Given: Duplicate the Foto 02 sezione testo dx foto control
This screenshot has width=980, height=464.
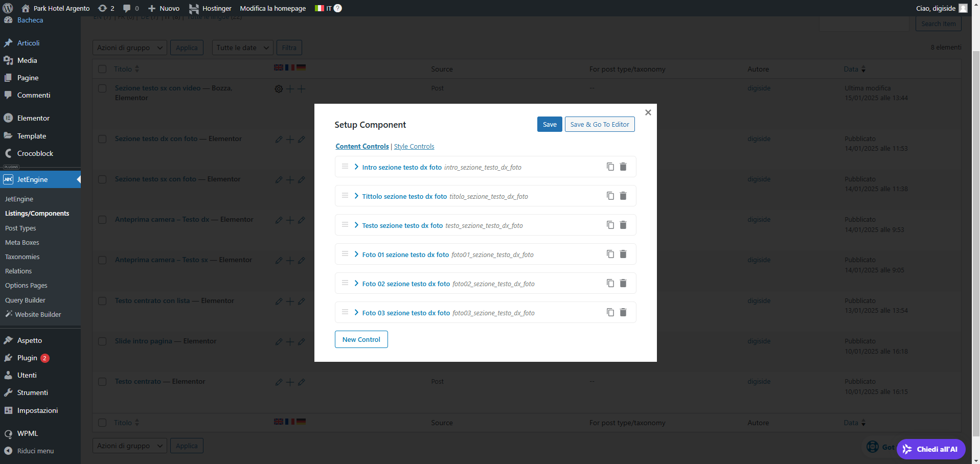Looking at the screenshot, I should tap(610, 283).
